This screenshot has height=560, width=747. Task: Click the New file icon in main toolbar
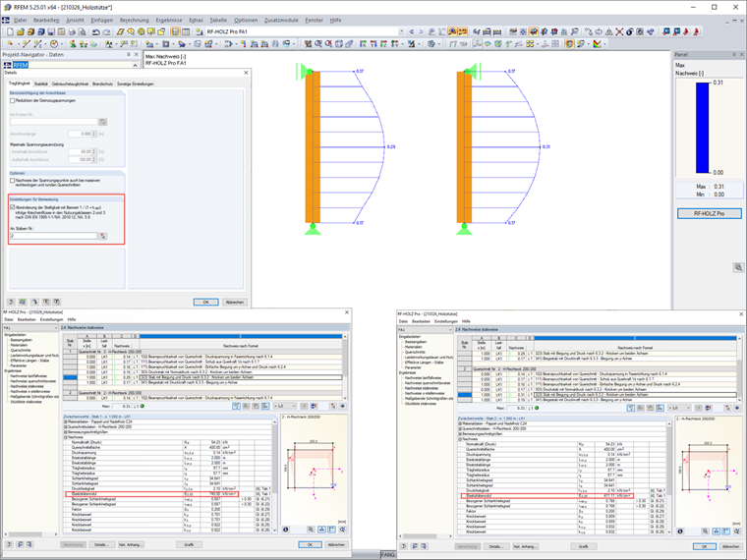[x=11, y=31]
